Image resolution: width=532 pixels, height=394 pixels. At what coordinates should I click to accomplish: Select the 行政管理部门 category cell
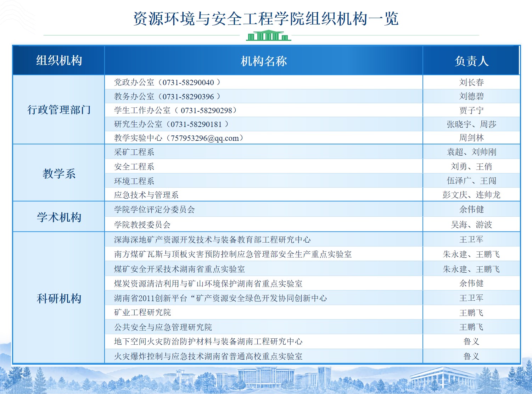coord(59,110)
